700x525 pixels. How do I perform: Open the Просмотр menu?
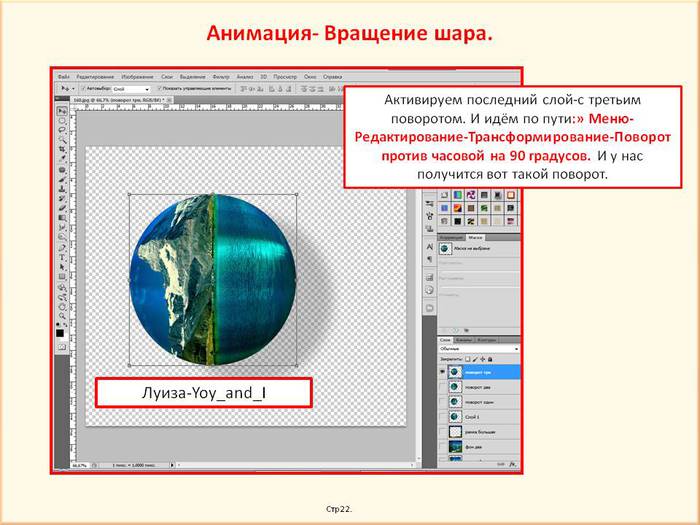pyautogui.click(x=285, y=77)
